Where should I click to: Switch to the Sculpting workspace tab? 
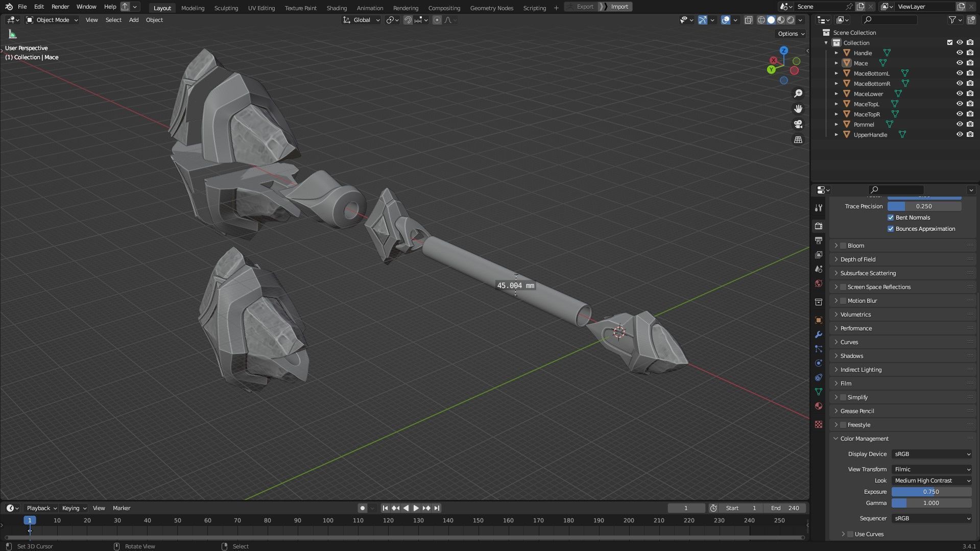(226, 8)
